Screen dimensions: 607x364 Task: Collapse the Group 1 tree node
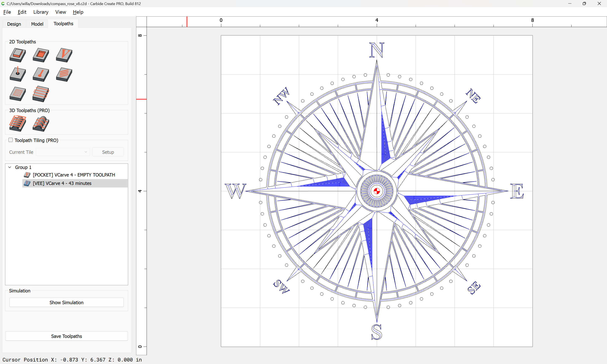click(x=10, y=167)
